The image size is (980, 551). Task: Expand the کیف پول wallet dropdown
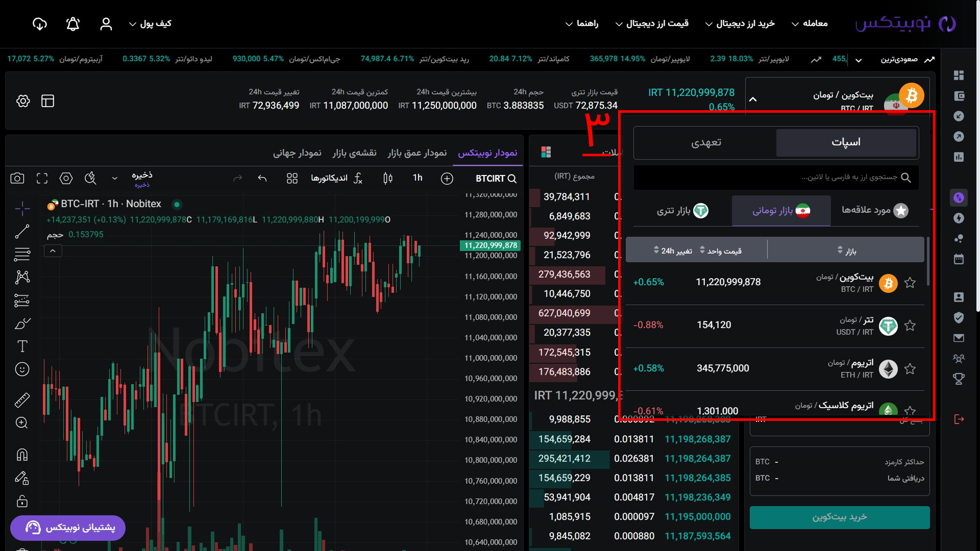click(150, 24)
